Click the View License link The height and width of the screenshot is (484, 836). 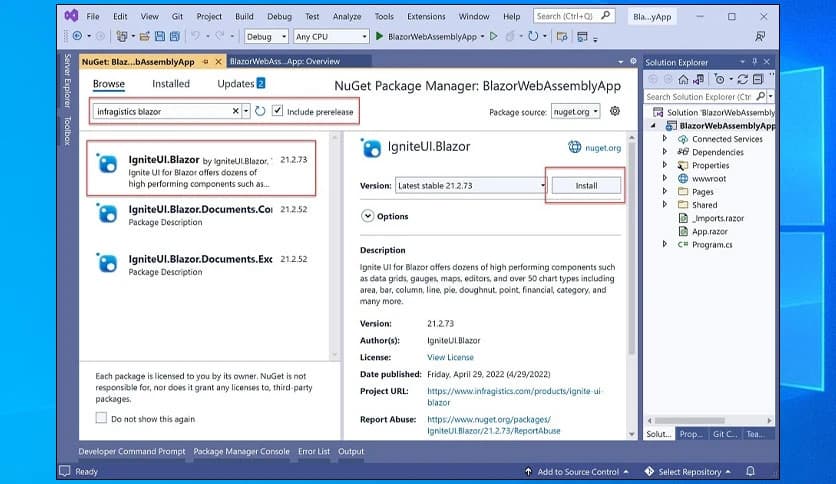[x=450, y=357]
